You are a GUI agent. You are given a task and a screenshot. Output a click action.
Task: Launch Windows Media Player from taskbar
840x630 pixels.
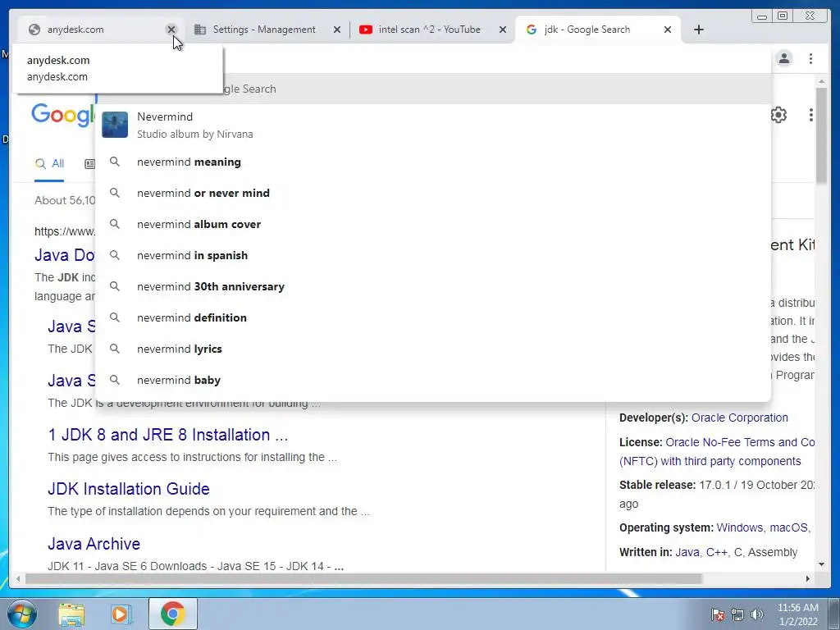pos(121,614)
